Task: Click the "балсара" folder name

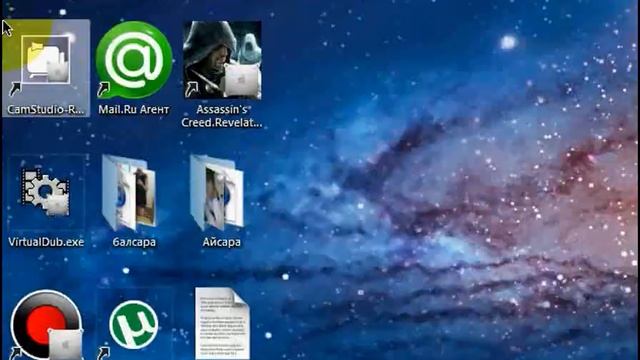Action: [x=134, y=242]
